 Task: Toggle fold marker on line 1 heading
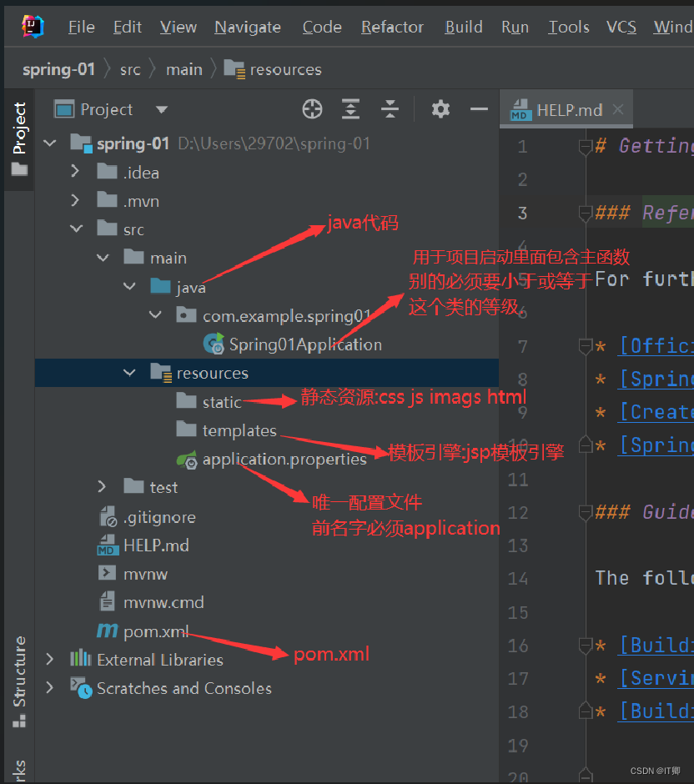coord(585,147)
